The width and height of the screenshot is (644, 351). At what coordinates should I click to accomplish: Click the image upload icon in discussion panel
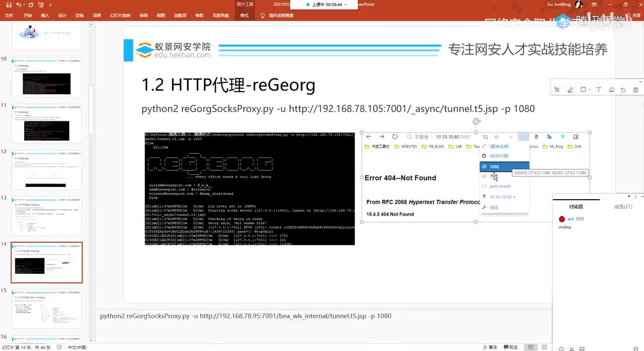[x=582, y=348]
